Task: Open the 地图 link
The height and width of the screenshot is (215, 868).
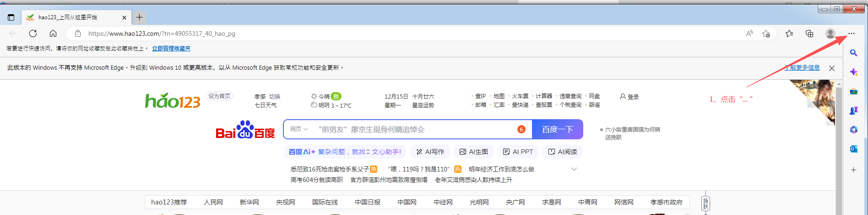Action: [499, 96]
